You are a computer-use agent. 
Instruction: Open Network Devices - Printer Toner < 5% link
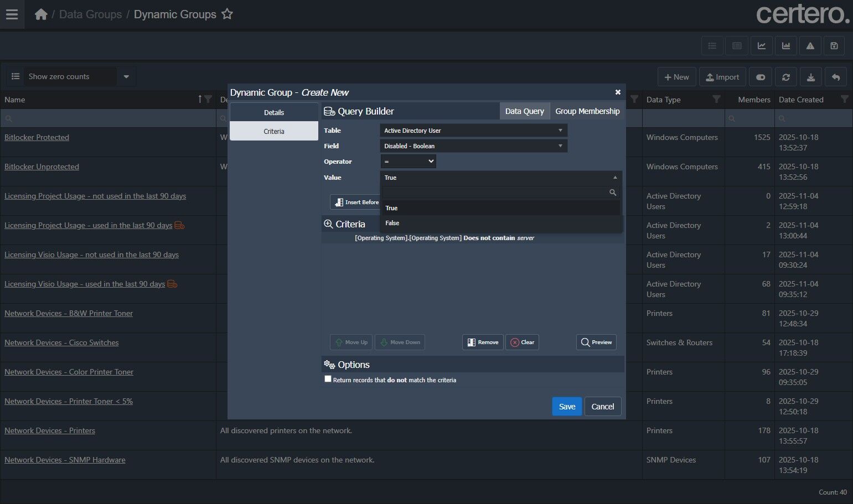[69, 401]
